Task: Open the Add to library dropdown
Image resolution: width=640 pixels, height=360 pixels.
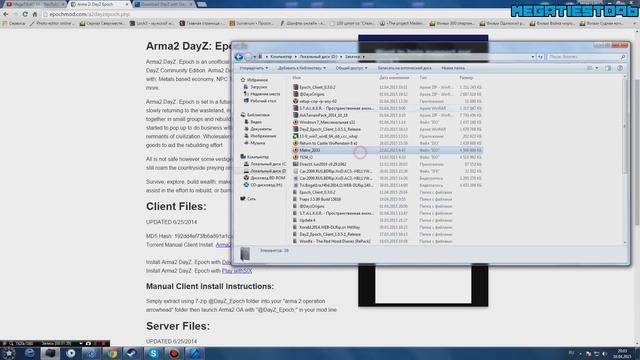Action: pyautogui.click(x=302, y=68)
